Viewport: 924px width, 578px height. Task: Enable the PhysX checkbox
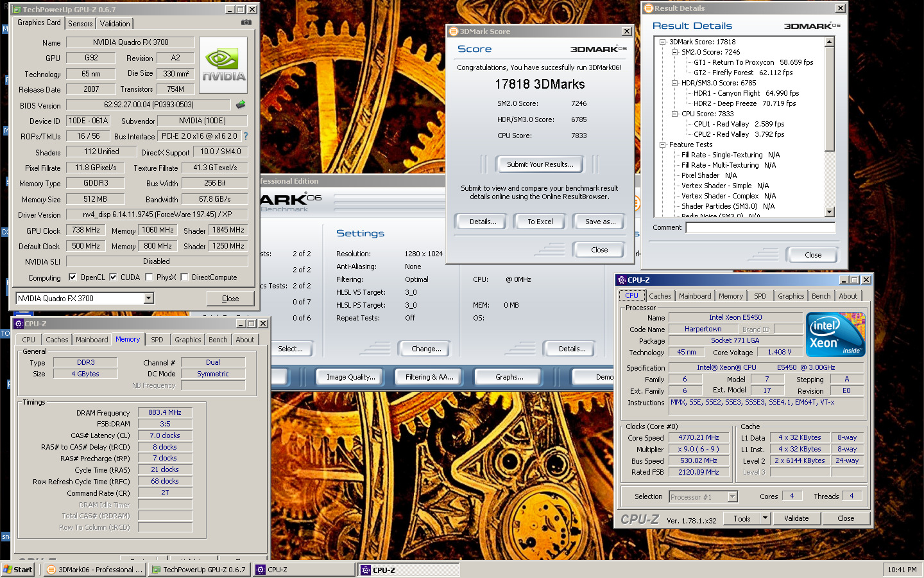(x=149, y=277)
